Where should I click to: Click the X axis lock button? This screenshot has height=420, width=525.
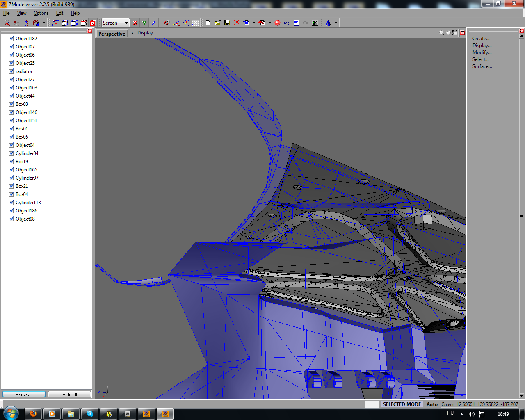pyautogui.click(x=135, y=23)
